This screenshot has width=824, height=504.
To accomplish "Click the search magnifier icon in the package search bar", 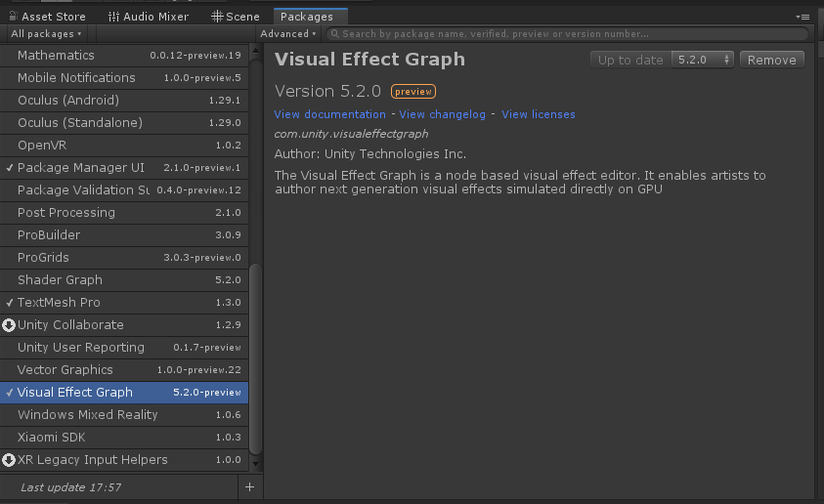I will pos(334,34).
